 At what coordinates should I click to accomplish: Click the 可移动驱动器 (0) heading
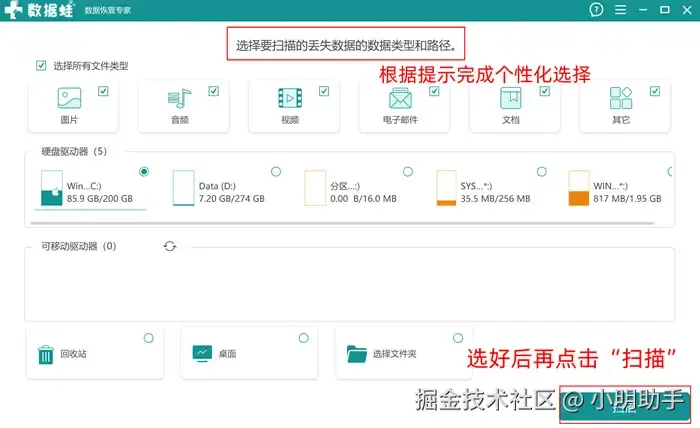[x=79, y=246]
